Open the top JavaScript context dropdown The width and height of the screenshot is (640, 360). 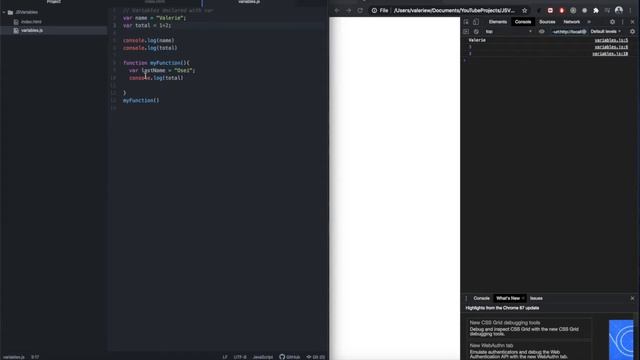tap(508, 31)
